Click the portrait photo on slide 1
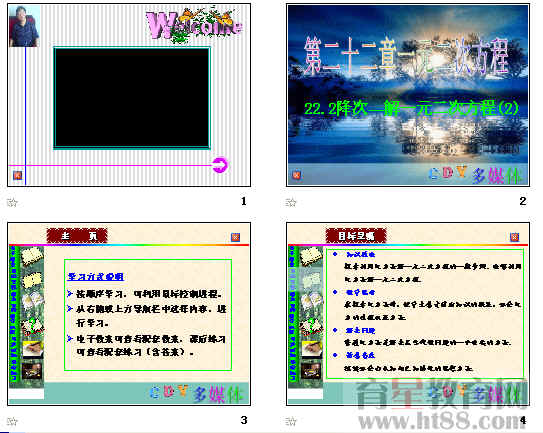The image size is (543, 433). pos(24,27)
